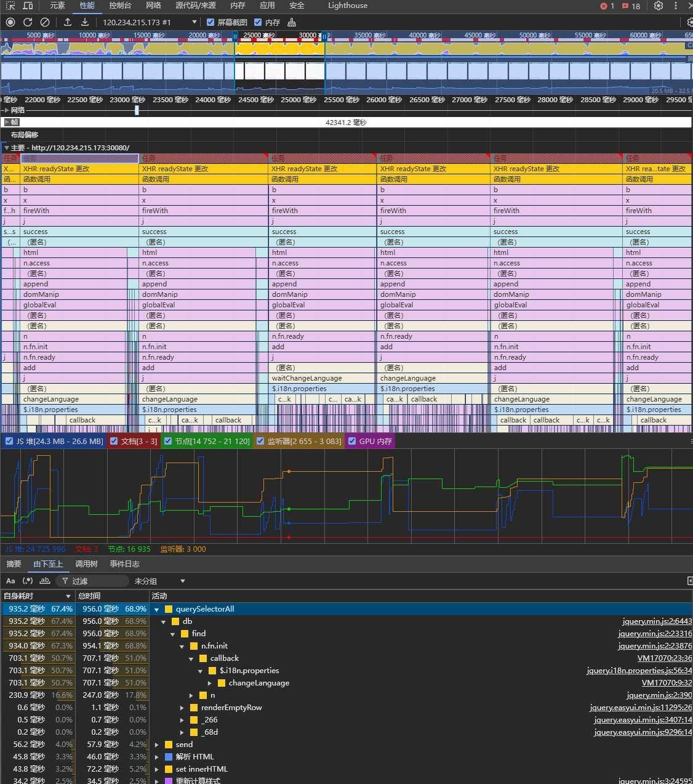Toggle the regular expression filter icon
The width and height of the screenshot is (693, 784).
[x=28, y=581]
